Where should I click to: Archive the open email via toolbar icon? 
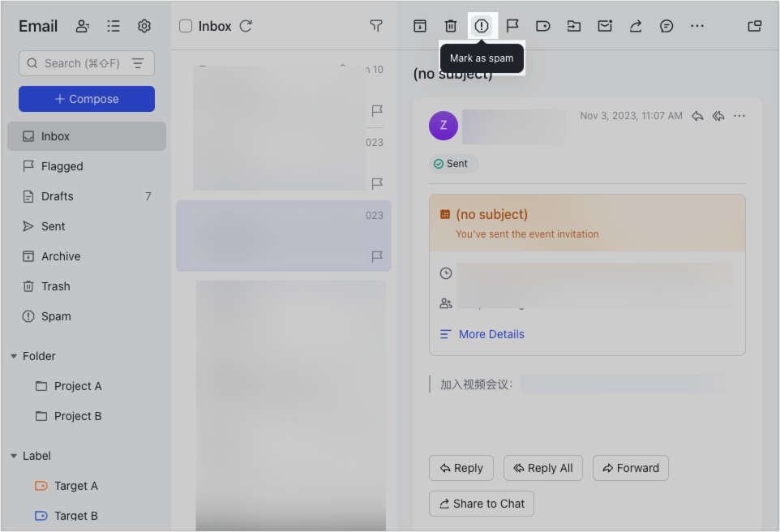coord(420,26)
